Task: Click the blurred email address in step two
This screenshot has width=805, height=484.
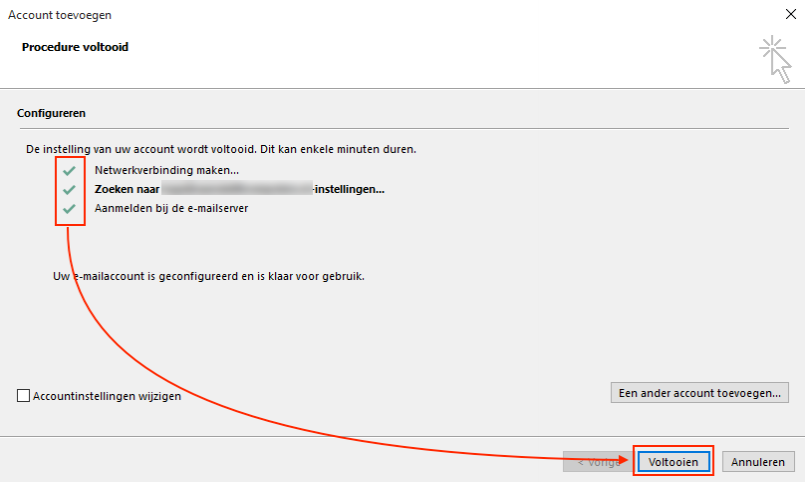Action: tap(237, 188)
